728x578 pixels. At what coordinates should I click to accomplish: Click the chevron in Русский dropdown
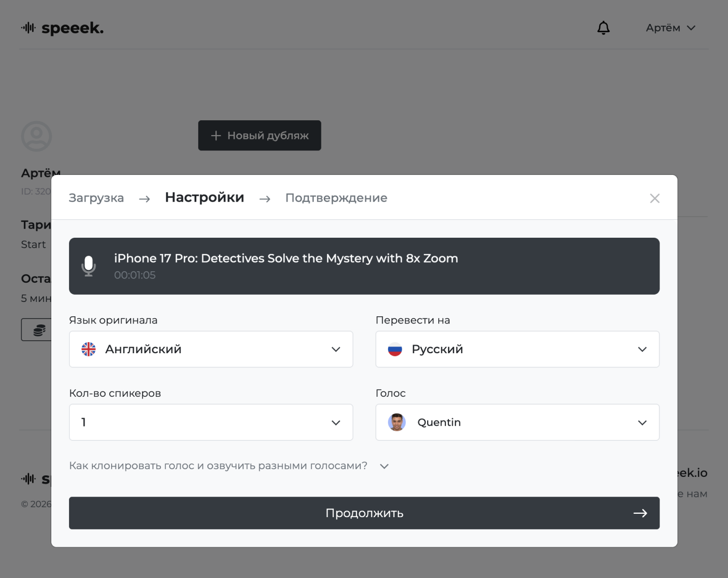tap(642, 349)
